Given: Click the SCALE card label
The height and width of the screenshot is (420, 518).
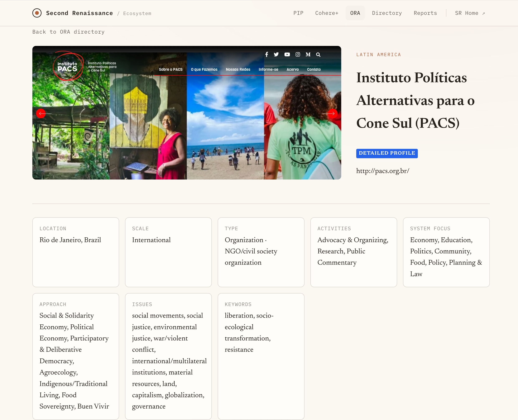Looking at the screenshot, I should pyautogui.click(x=140, y=228).
